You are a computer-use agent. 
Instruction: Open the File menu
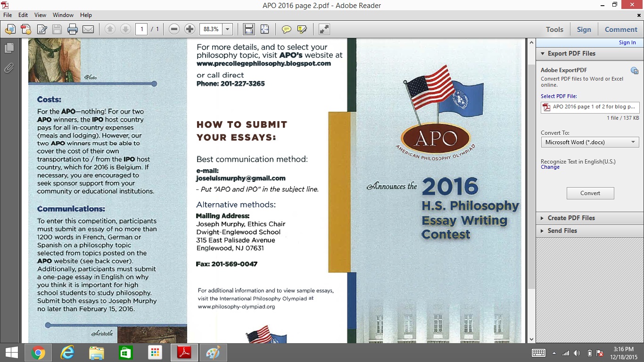click(8, 15)
